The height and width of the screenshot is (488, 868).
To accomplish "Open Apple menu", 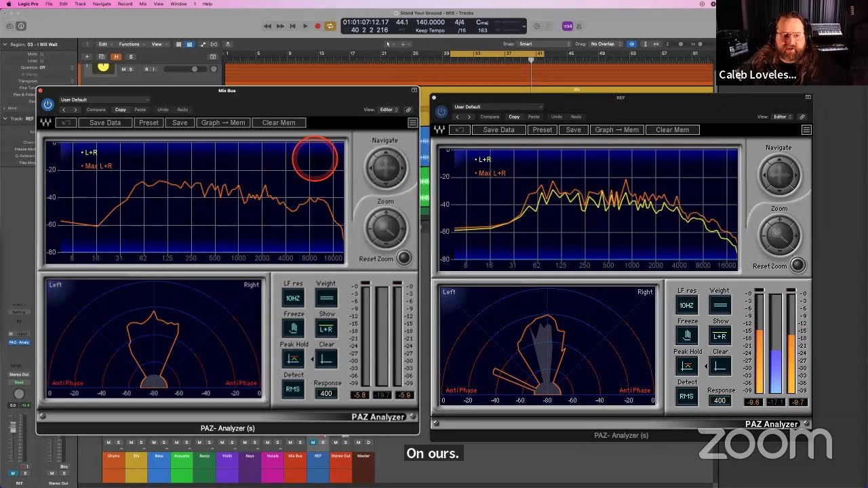I will 8,4.
